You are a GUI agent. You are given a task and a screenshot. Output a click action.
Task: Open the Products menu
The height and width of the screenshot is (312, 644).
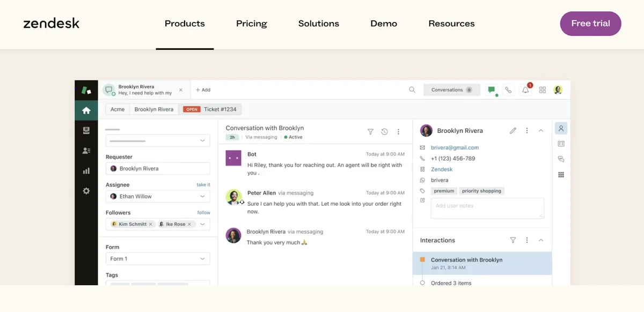click(185, 24)
